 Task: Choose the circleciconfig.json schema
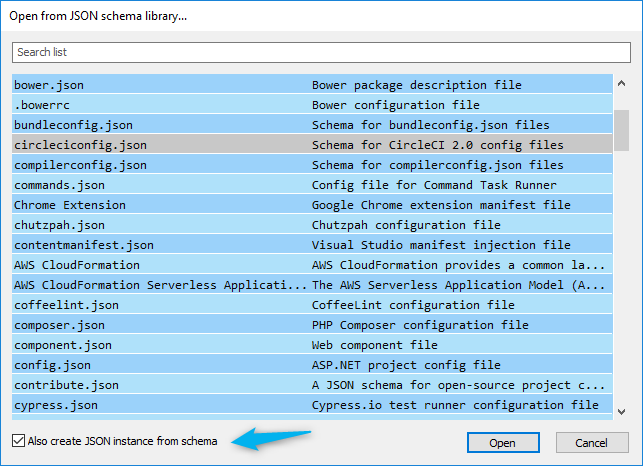312,145
